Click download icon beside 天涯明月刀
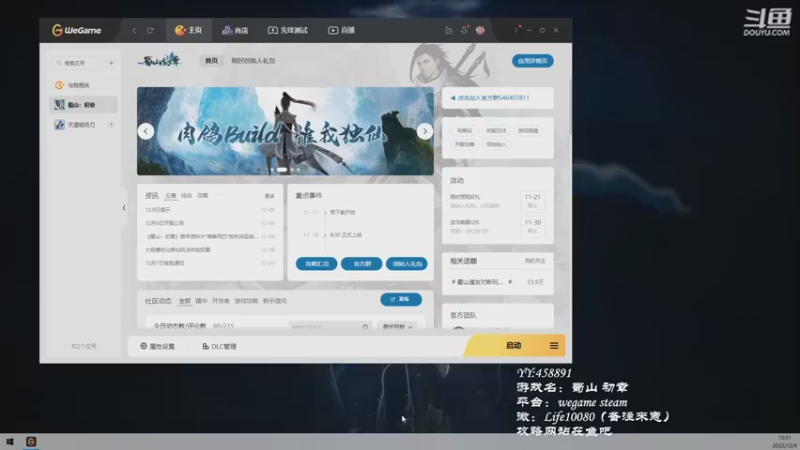 click(x=111, y=124)
